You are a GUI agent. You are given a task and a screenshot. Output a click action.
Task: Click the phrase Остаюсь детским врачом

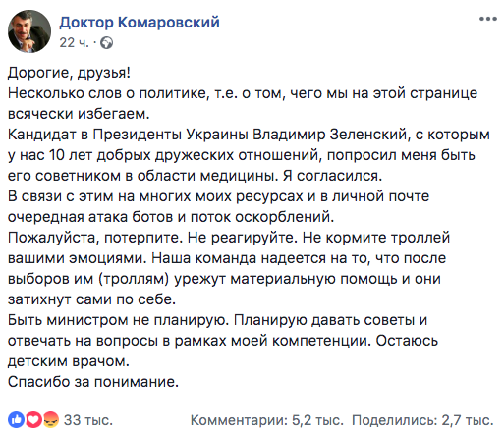223,351
